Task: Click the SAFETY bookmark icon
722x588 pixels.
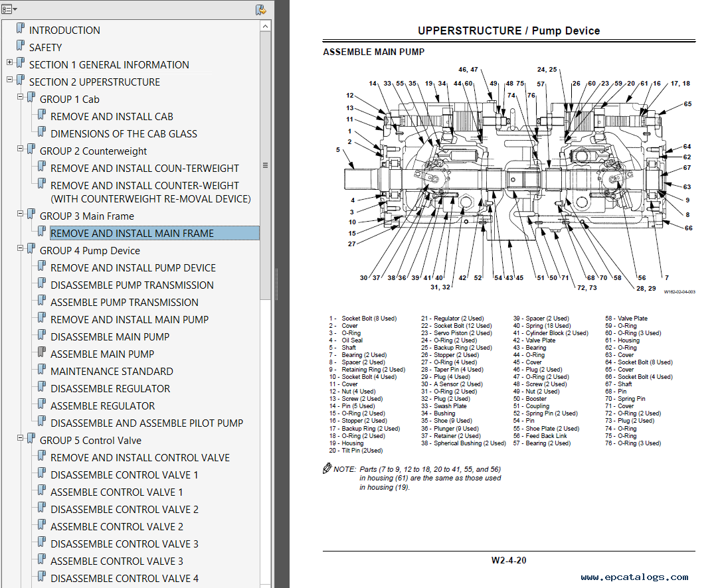Action: 21,46
